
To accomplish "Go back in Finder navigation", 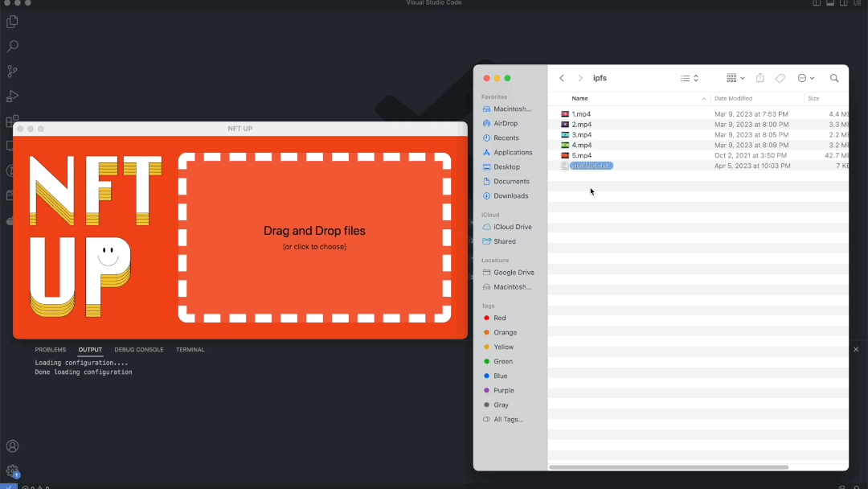I will coord(562,78).
